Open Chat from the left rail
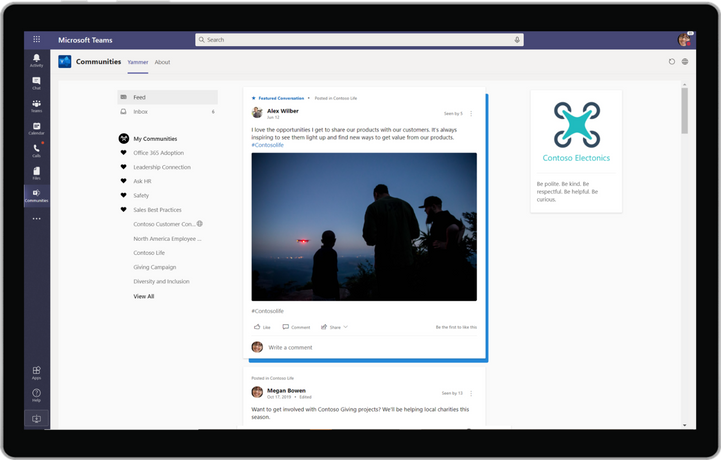 pyautogui.click(x=36, y=83)
